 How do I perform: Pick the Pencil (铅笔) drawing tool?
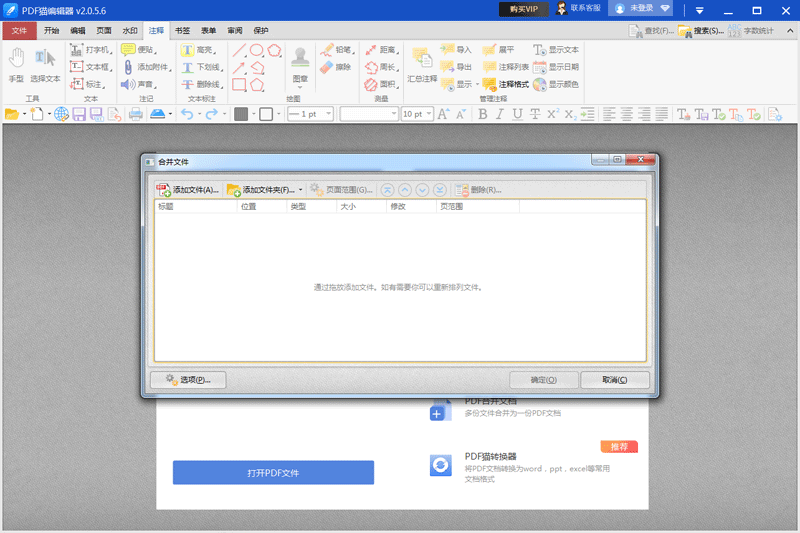(336, 49)
